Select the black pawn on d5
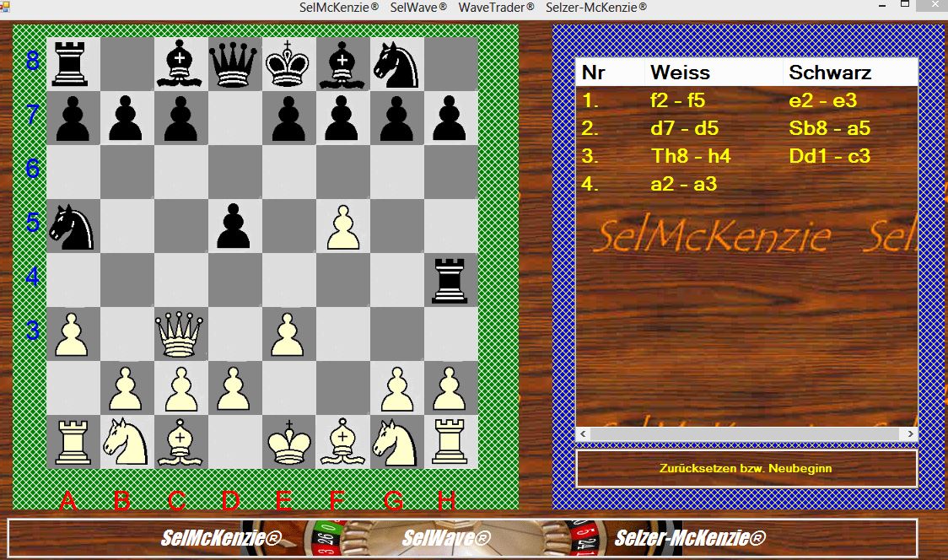The height and width of the screenshot is (560, 948). [x=234, y=226]
